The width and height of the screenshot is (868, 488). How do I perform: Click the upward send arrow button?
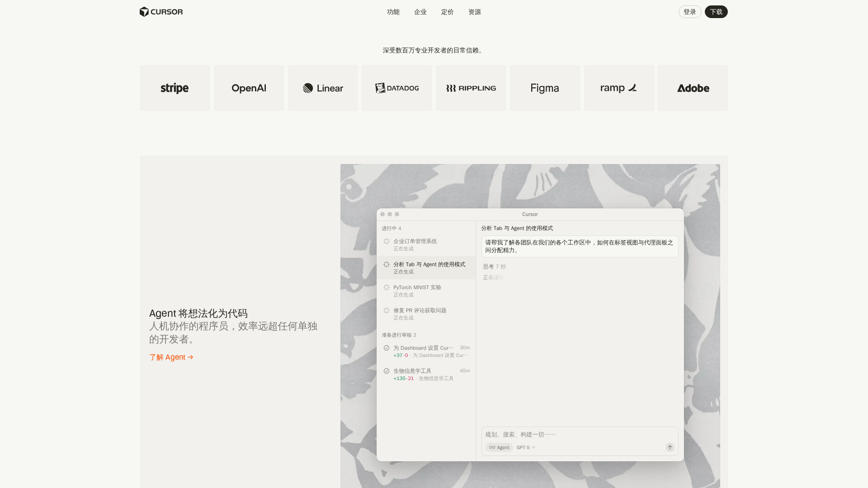coord(670,447)
